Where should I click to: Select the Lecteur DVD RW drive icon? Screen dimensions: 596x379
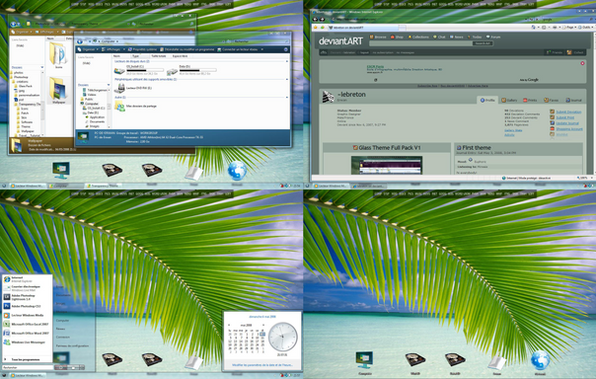pos(119,88)
